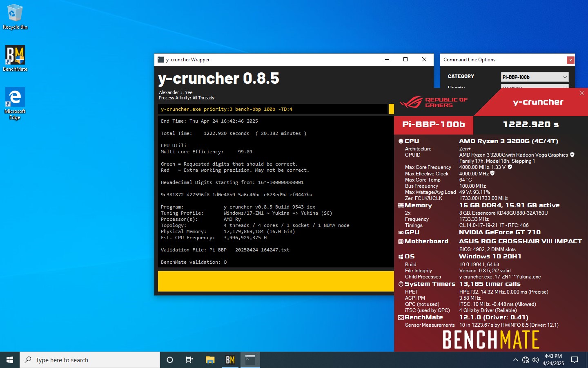Click the Total Time line in console
This screenshot has height=368, width=588.
pyautogui.click(x=234, y=133)
